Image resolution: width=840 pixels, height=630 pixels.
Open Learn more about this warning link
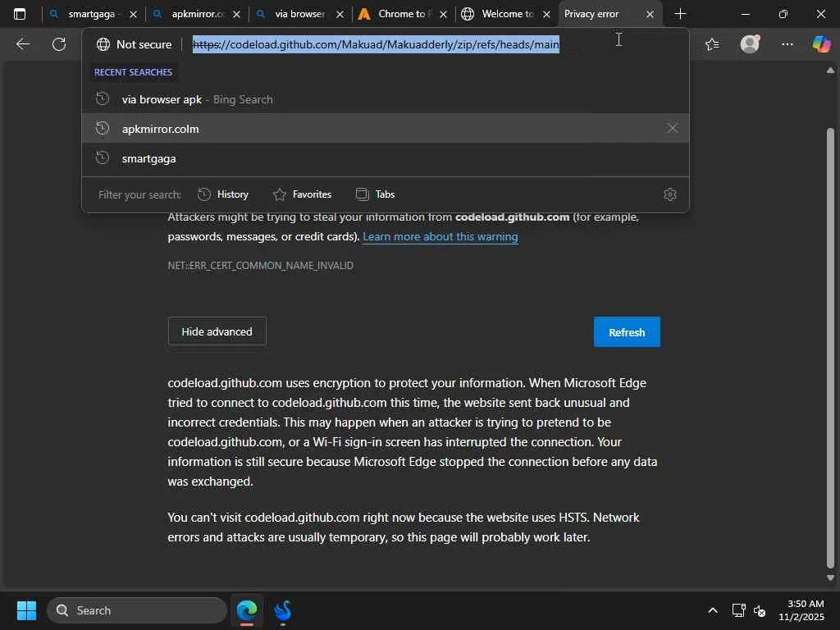tap(440, 237)
